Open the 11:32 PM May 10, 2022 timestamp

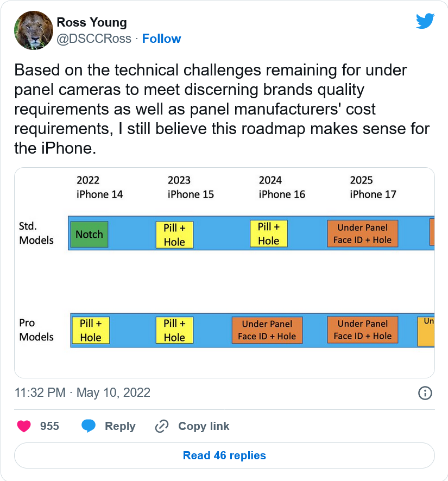click(83, 393)
